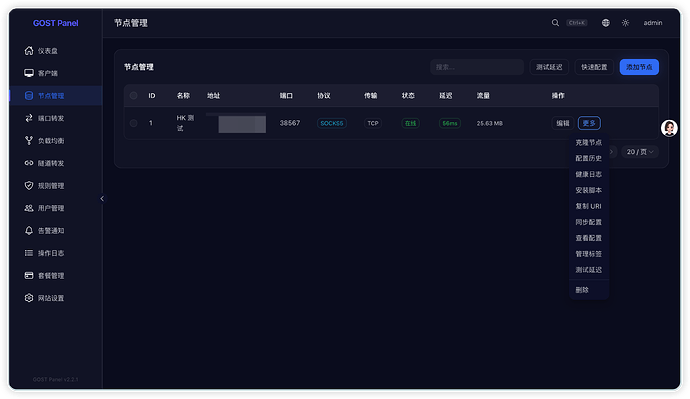
Task: Click the 延迟 column header
Action: [446, 95]
